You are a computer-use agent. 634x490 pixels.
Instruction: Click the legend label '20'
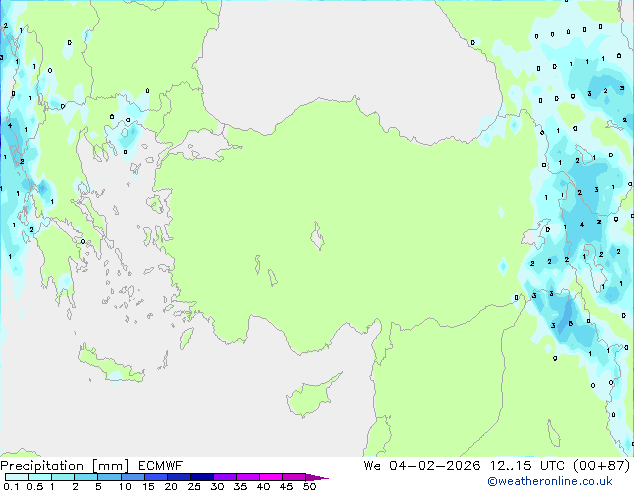pos(171,486)
